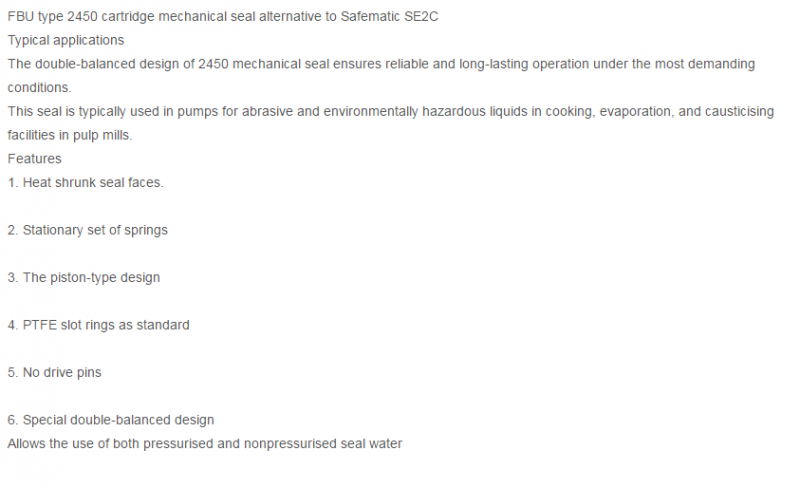
Task: Click the 'facilities in pulp mills.' text
Action: coord(70,135)
